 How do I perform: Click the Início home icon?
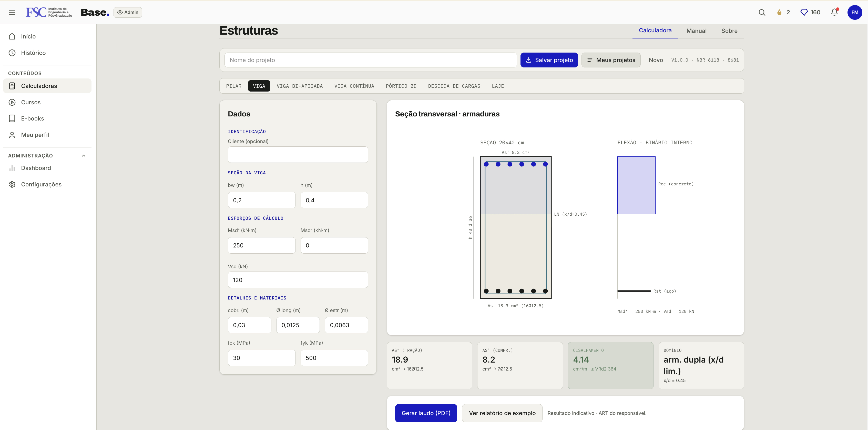[x=12, y=36]
